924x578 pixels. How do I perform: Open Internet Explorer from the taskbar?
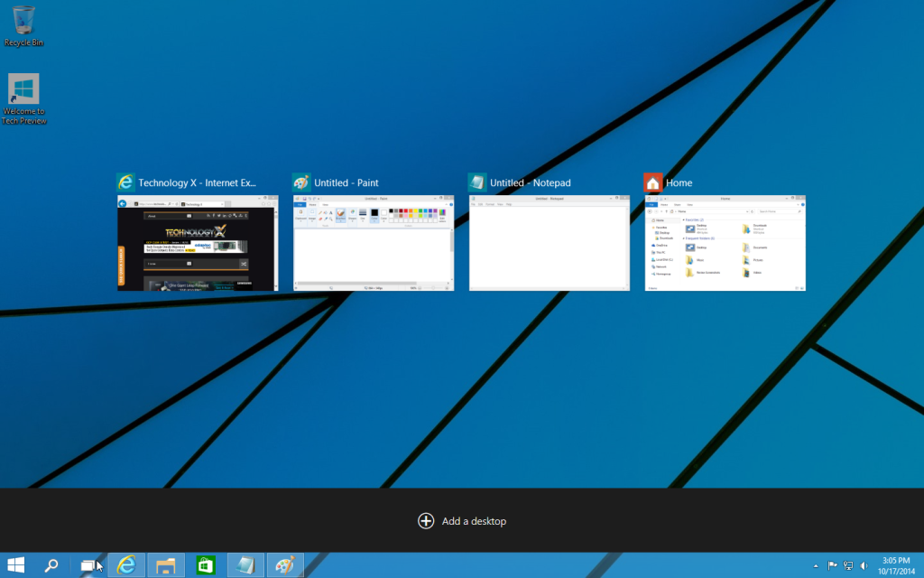(126, 565)
